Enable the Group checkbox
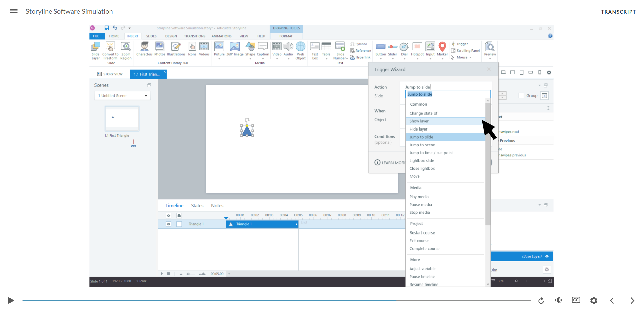The image size is (644, 310). click(521, 96)
